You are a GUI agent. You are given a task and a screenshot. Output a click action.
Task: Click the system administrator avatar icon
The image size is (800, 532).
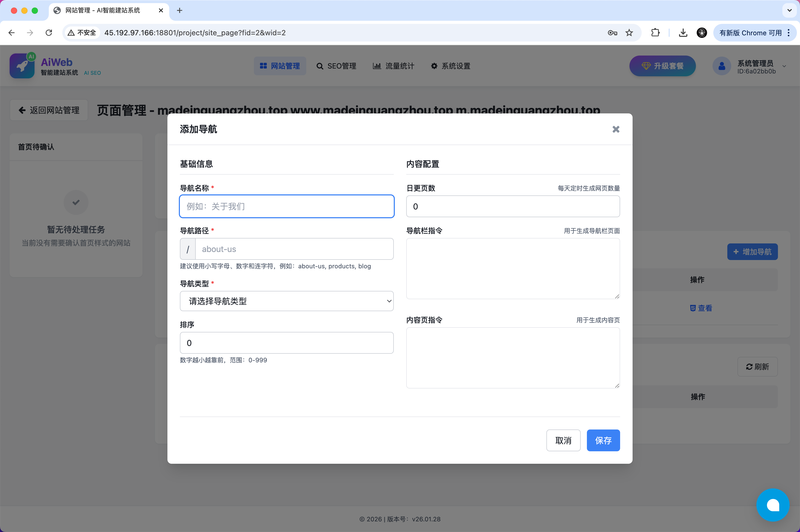[x=722, y=66]
